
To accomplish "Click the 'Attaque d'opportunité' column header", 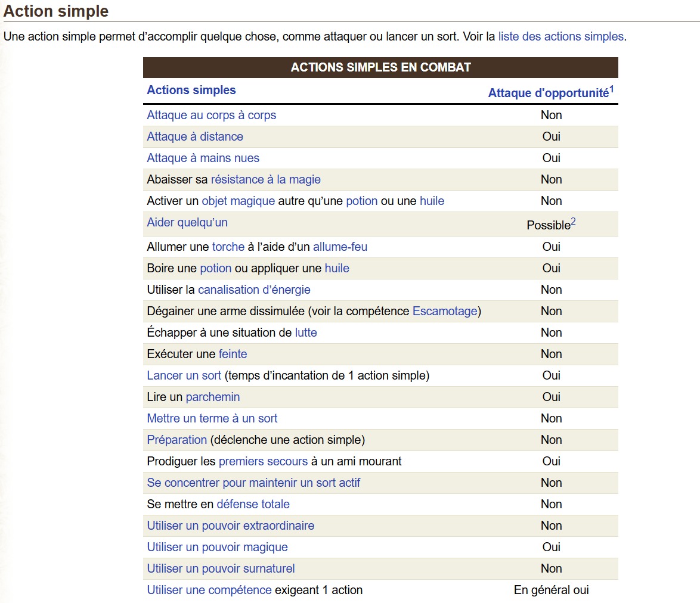I will point(548,93).
